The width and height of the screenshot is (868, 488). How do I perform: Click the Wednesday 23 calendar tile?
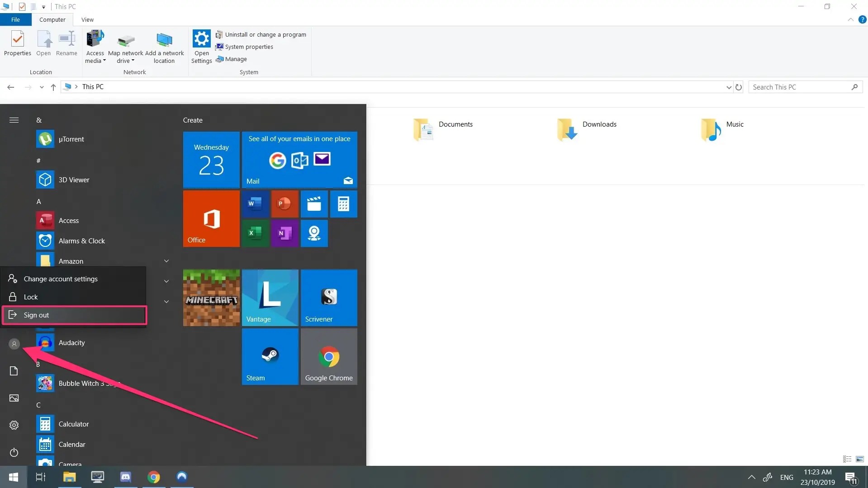pos(211,160)
